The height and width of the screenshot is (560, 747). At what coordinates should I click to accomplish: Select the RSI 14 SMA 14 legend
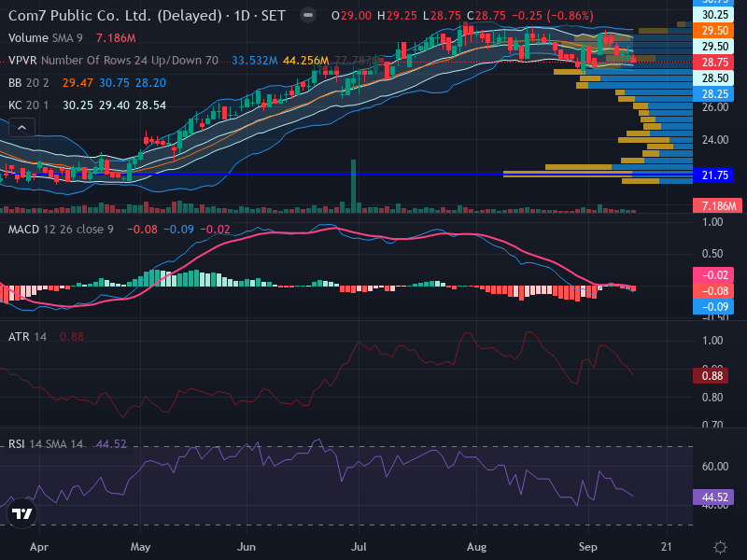pos(45,444)
